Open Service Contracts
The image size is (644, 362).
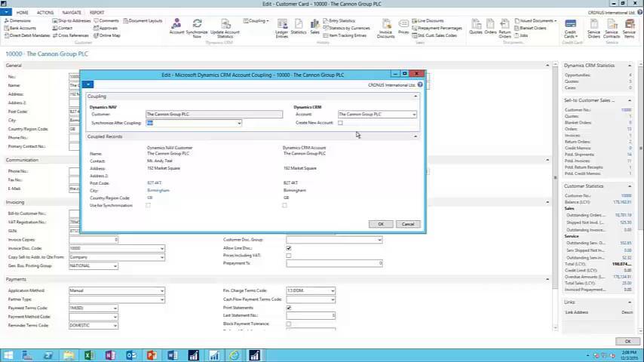click(x=612, y=28)
